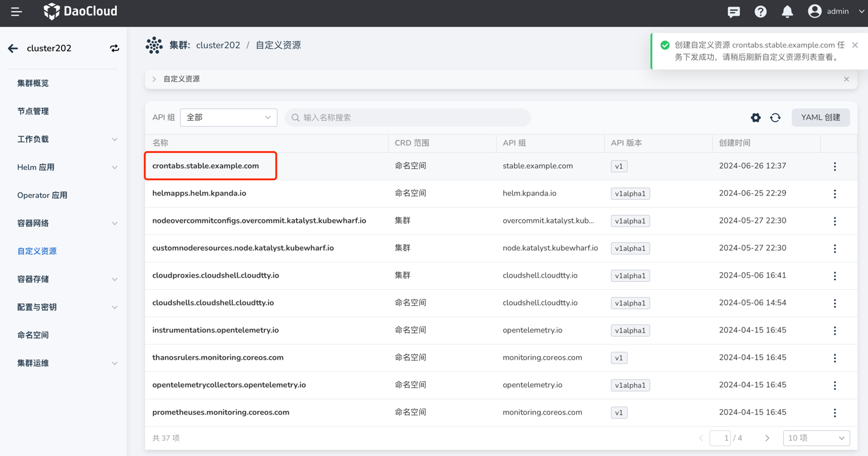868x456 pixels.
Task: Open the API 组 dropdown
Action: (228, 118)
